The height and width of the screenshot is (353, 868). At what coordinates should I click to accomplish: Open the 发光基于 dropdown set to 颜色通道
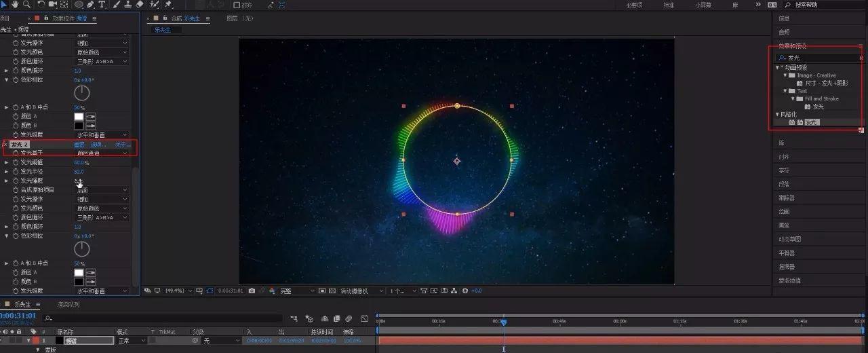point(101,153)
